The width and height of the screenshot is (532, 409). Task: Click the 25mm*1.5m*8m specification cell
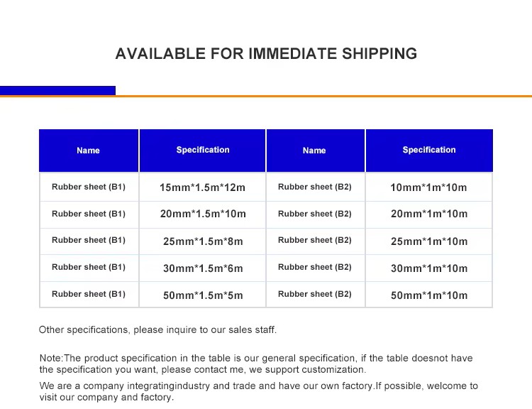203,241
